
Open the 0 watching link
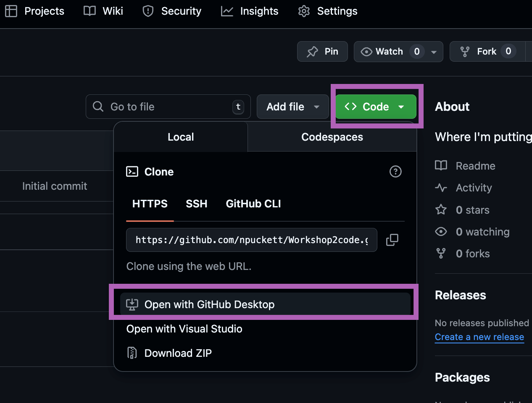pyautogui.click(x=482, y=232)
